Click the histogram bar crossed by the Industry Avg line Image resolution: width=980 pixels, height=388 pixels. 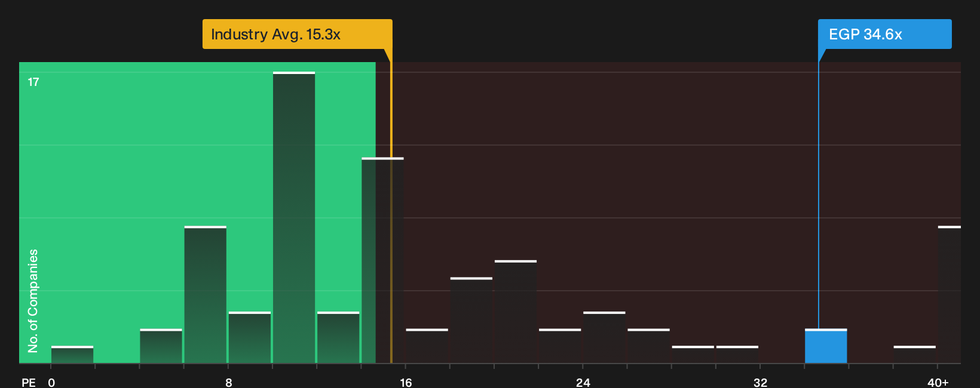click(382, 260)
